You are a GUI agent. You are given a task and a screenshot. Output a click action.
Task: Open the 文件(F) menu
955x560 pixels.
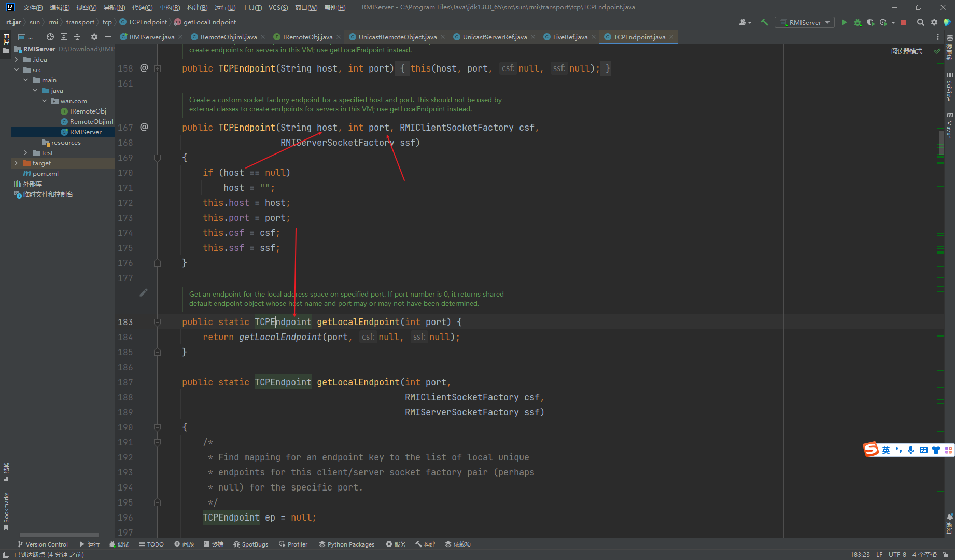pos(33,7)
